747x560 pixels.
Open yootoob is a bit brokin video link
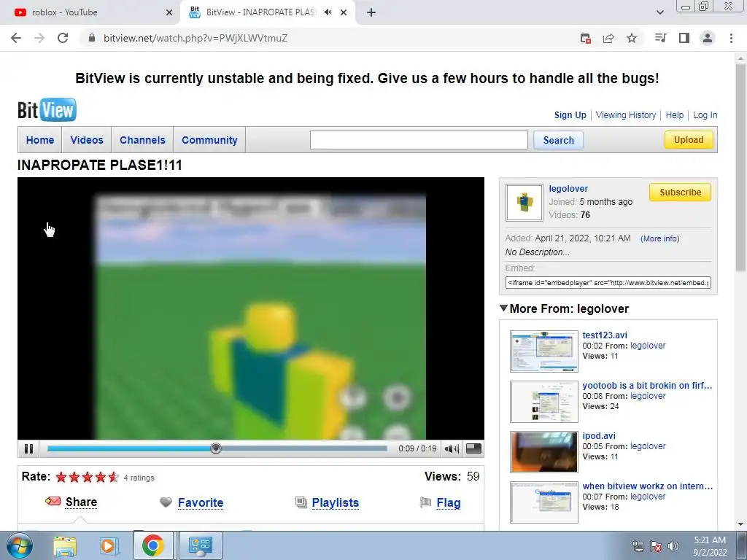(647, 386)
